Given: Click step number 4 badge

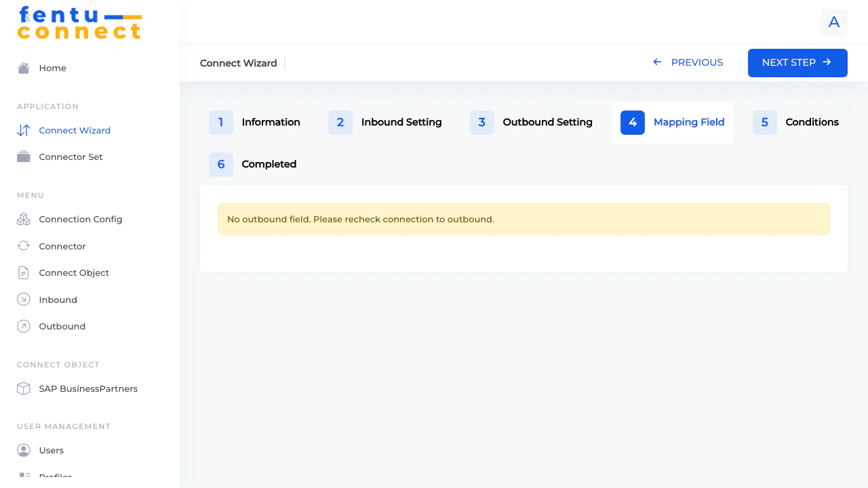Looking at the screenshot, I should click(633, 123).
